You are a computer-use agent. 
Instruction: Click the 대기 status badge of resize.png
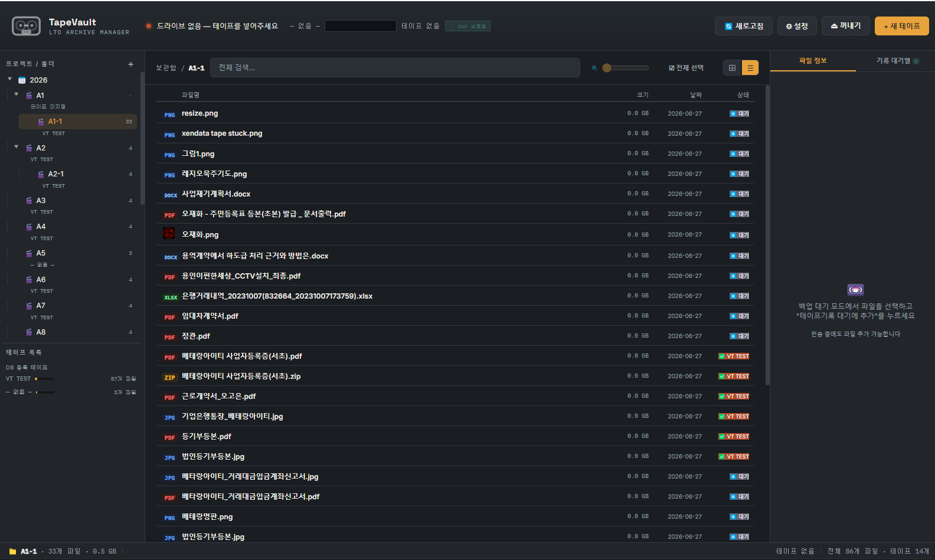pyautogui.click(x=740, y=114)
